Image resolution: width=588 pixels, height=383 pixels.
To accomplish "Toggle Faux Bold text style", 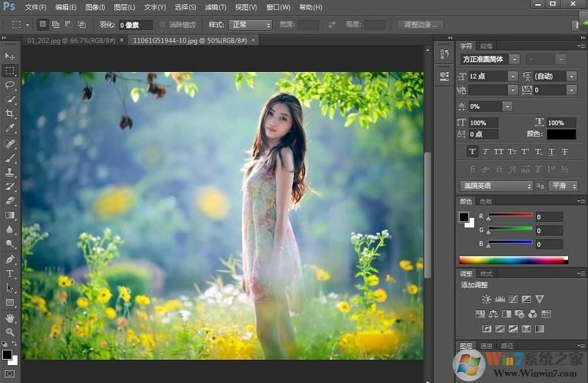I will coord(472,151).
